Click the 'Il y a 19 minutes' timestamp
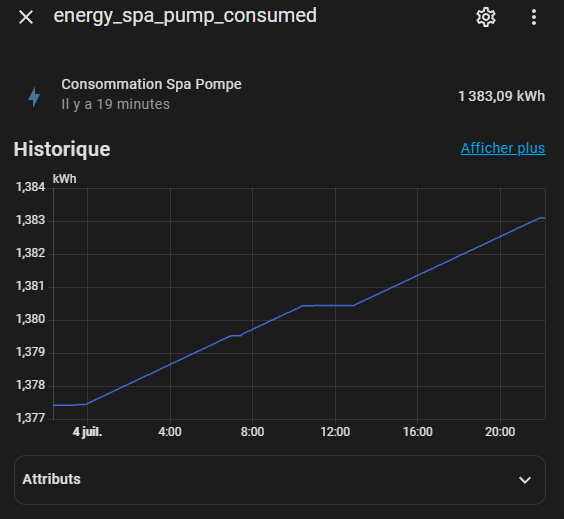Screen dimensions: 564x519 point(115,104)
